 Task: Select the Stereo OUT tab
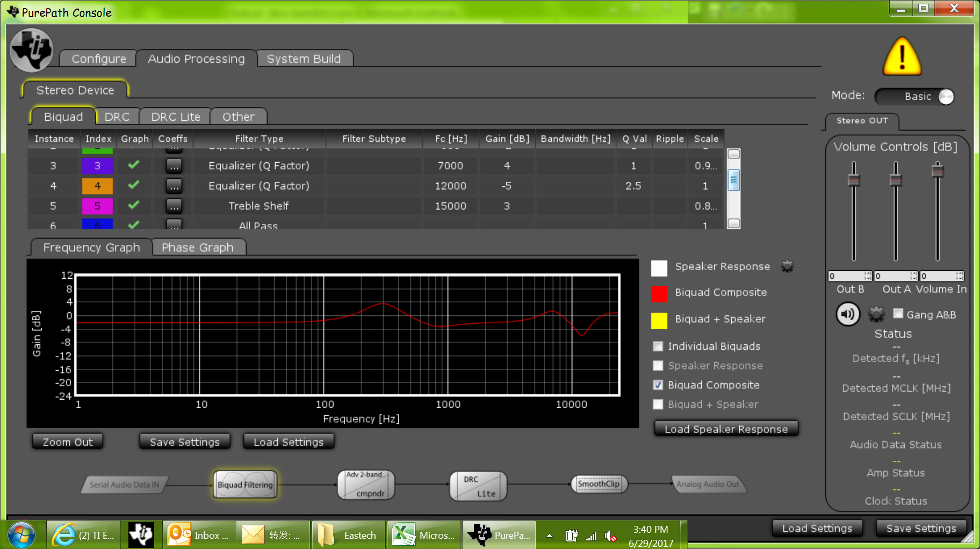click(862, 121)
